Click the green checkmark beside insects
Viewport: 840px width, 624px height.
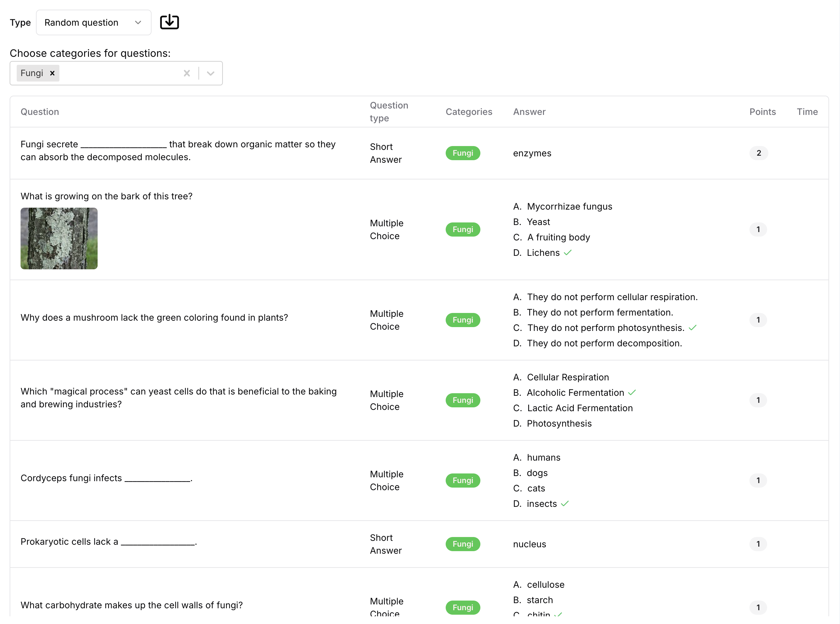pyautogui.click(x=565, y=504)
